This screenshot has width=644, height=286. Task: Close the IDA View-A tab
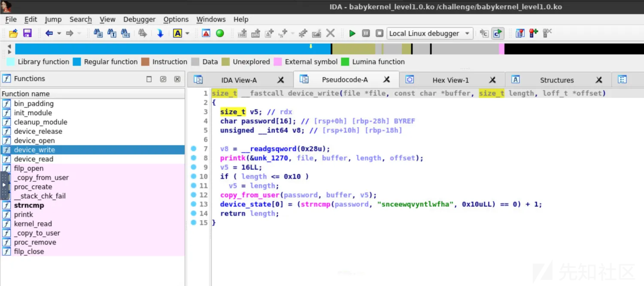(280, 80)
